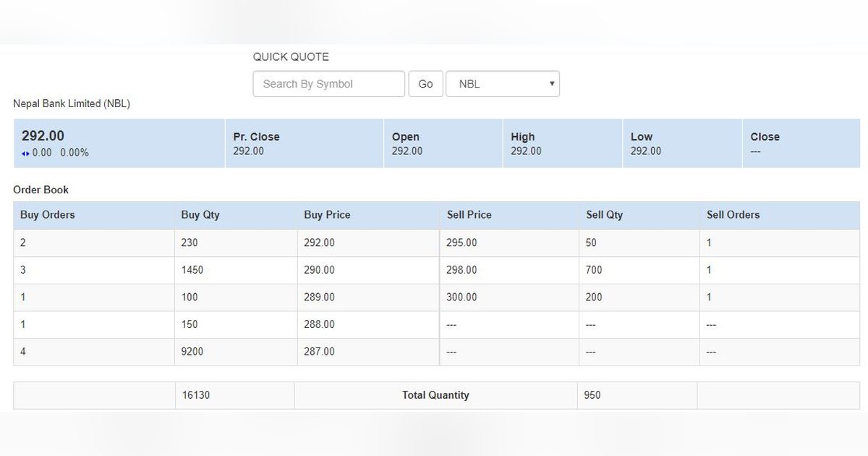Select the Nepal Bank Limited (NBL) title

coord(72,104)
